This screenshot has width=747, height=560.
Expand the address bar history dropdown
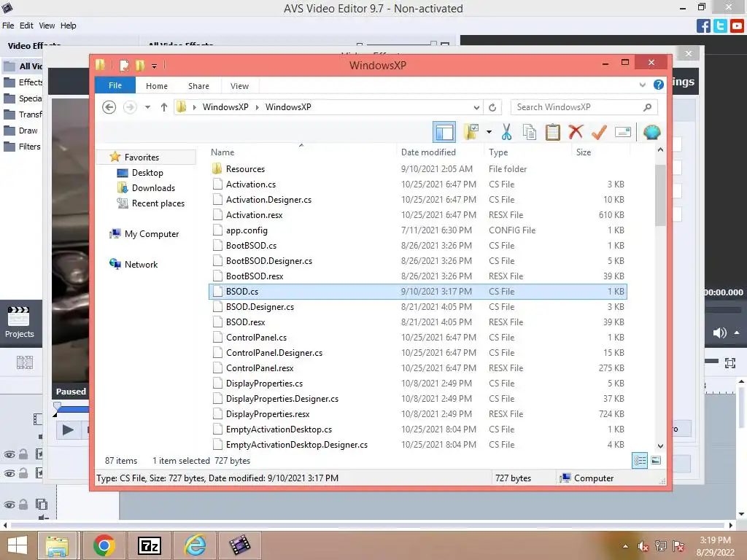pos(476,107)
